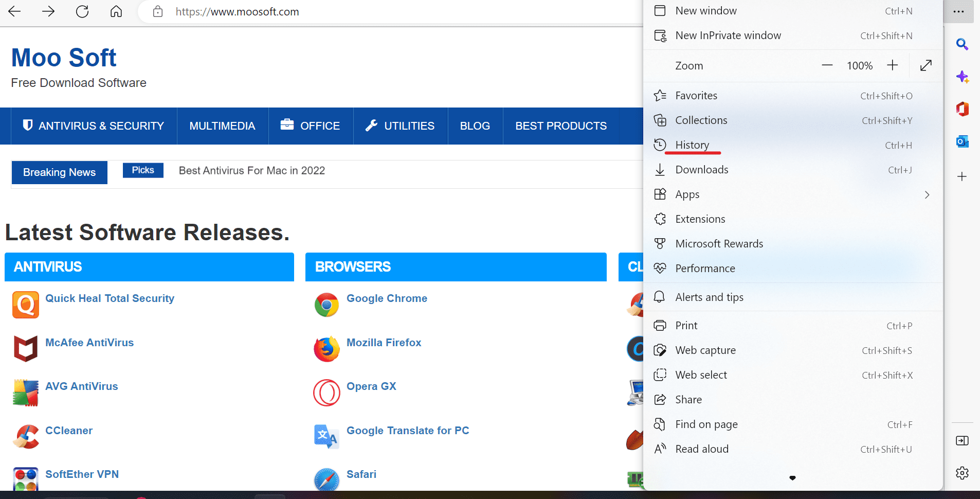Open the Mozilla Firefox link
Image resolution: width=980 pixels, height=499 pixels.
click(384, 343)
